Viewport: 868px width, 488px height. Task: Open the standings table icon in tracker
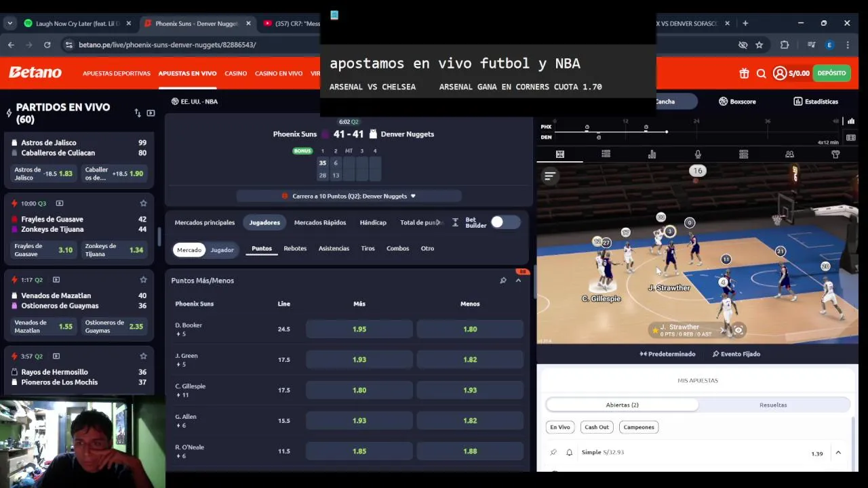tap(743, 155)
